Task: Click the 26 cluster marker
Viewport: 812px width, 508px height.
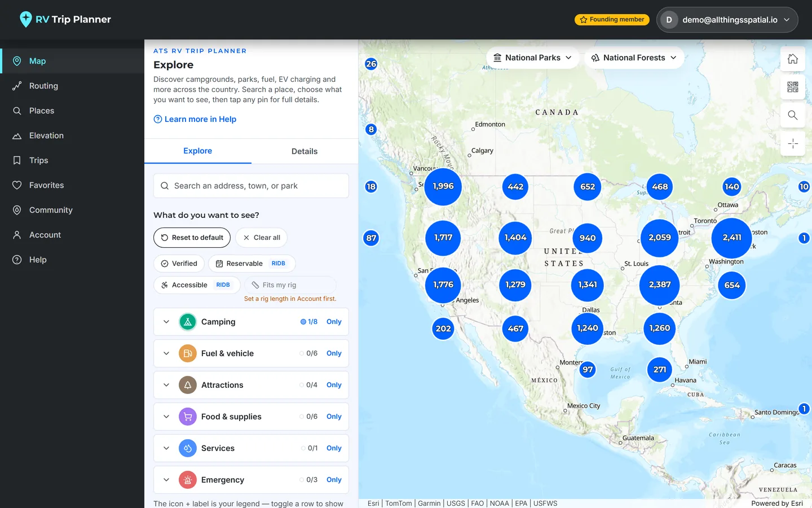Action: click(x=371, y=64)
